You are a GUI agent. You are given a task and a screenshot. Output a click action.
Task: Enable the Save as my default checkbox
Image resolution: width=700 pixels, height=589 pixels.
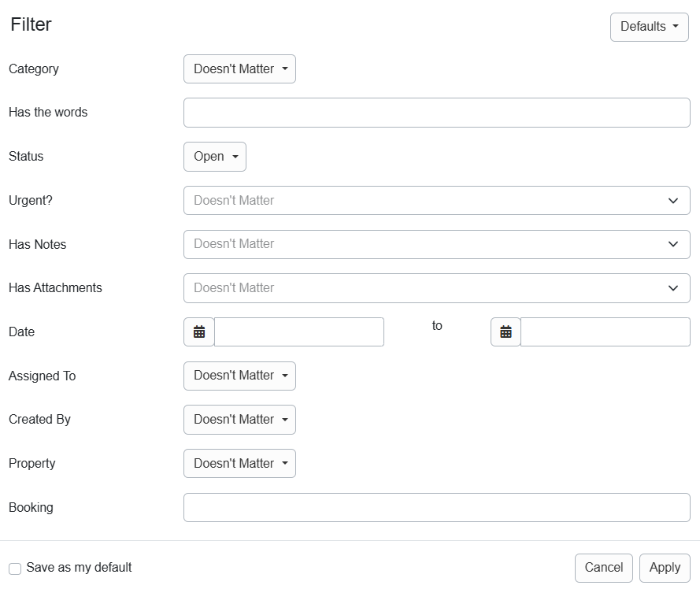click(x=14, y=568)
